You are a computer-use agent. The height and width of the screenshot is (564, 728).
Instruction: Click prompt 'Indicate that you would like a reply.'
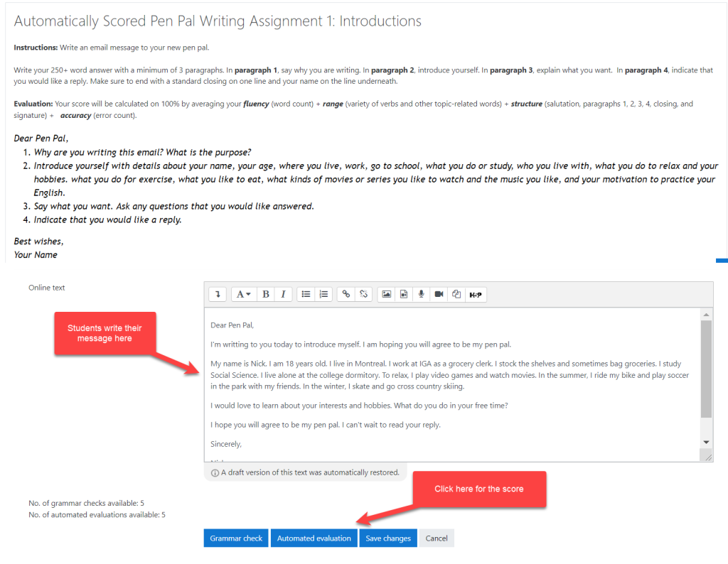point(108,219)
